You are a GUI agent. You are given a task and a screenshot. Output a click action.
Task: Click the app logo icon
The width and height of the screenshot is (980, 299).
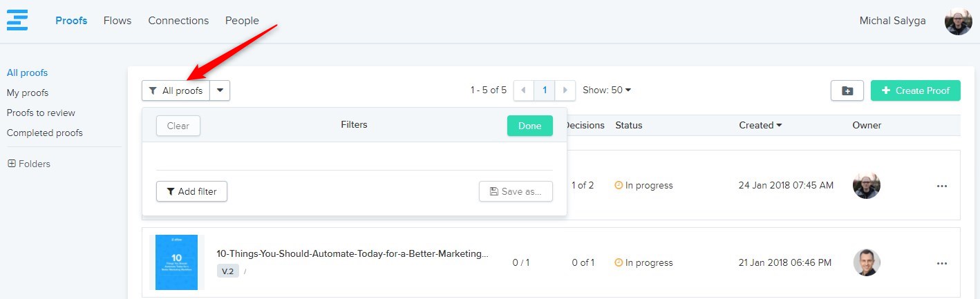click(17, 20)
